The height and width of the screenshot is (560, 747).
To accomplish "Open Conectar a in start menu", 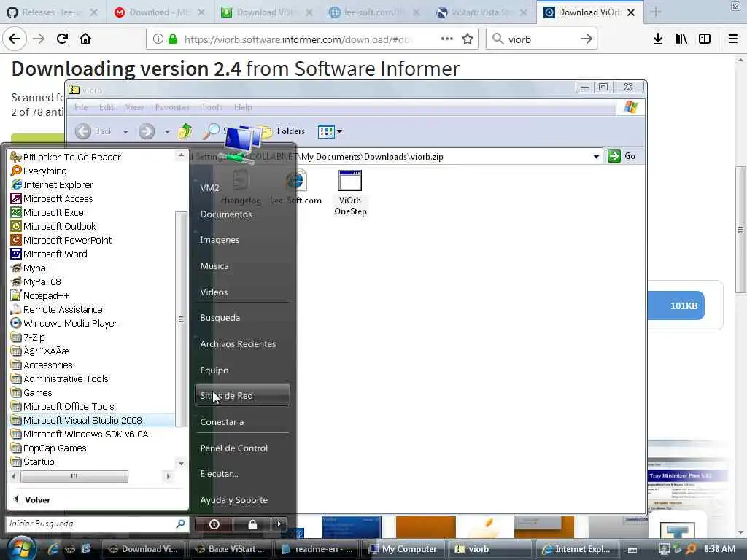I will (222, 422).
